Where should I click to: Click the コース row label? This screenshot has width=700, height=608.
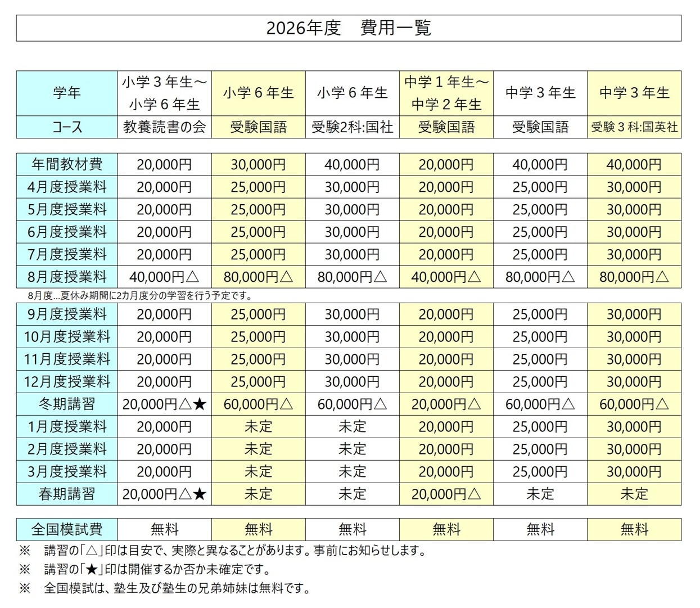pyautogui.click(x=67, y=127)
